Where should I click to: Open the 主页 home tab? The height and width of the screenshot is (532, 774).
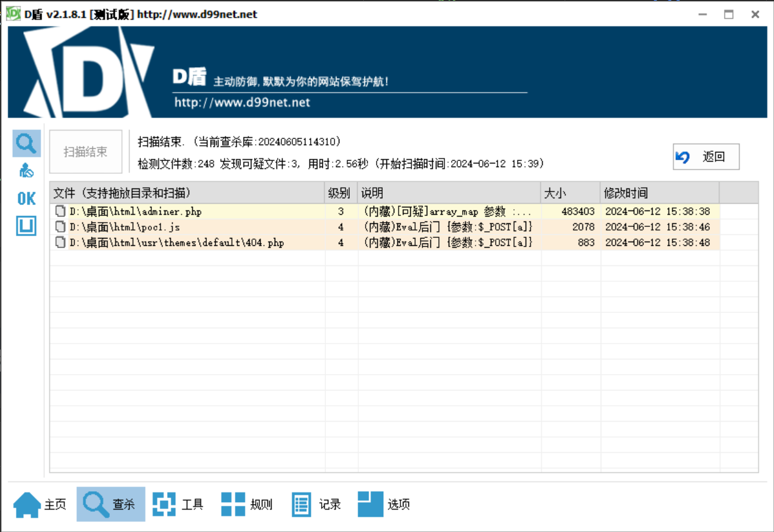(40, 505)
